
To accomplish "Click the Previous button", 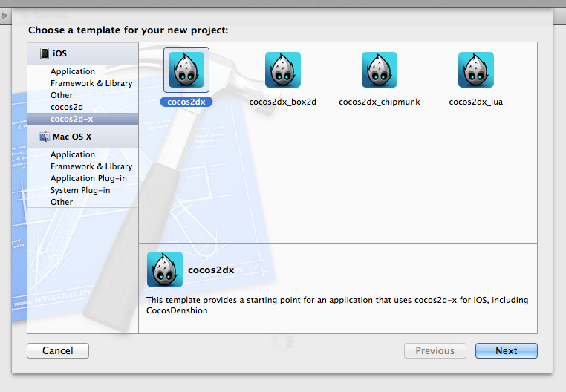I will 435,350.
